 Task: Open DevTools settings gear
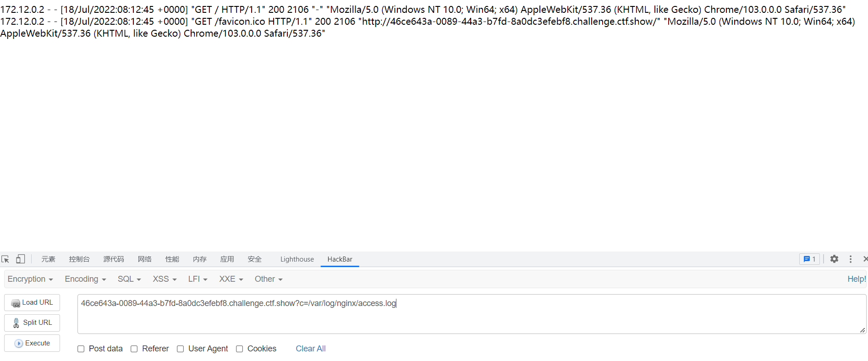tap(834, 259)
